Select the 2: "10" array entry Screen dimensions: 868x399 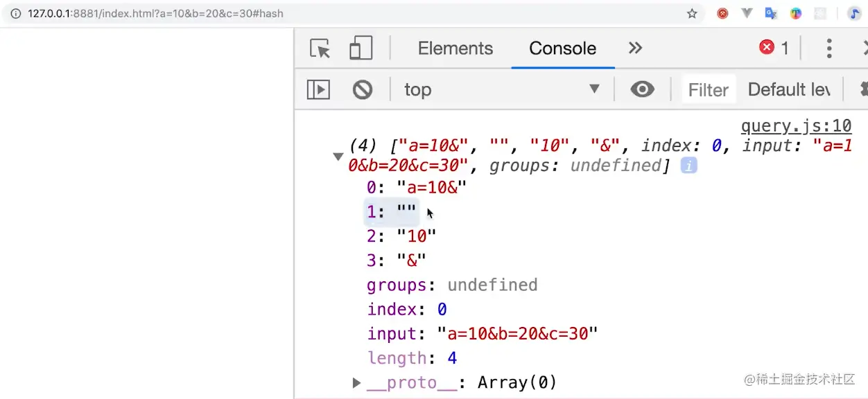pos(401,236)
